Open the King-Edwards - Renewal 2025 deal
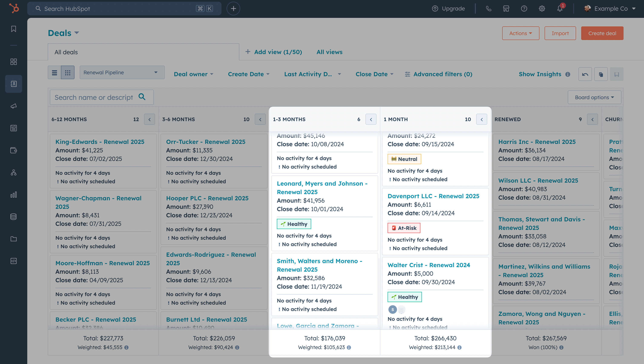Screen dimensions: 644x364 [100, 142]
